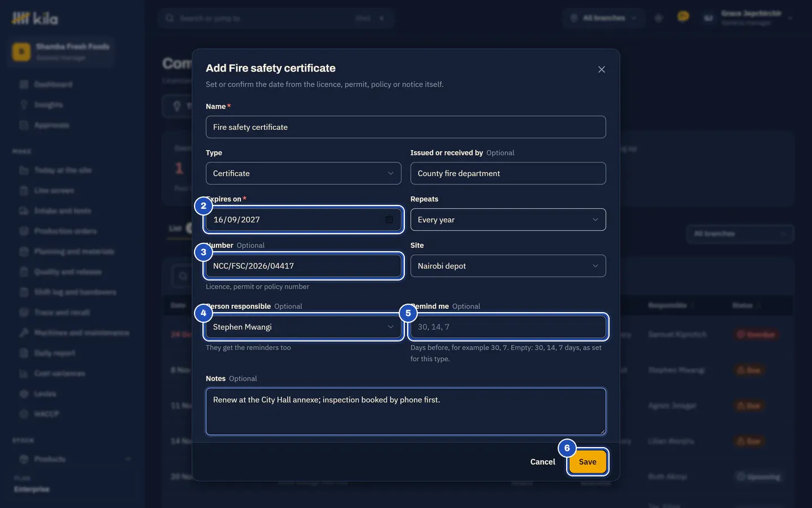Open the Site dropdown showing Nairobi depot

[x=508, y=266]
